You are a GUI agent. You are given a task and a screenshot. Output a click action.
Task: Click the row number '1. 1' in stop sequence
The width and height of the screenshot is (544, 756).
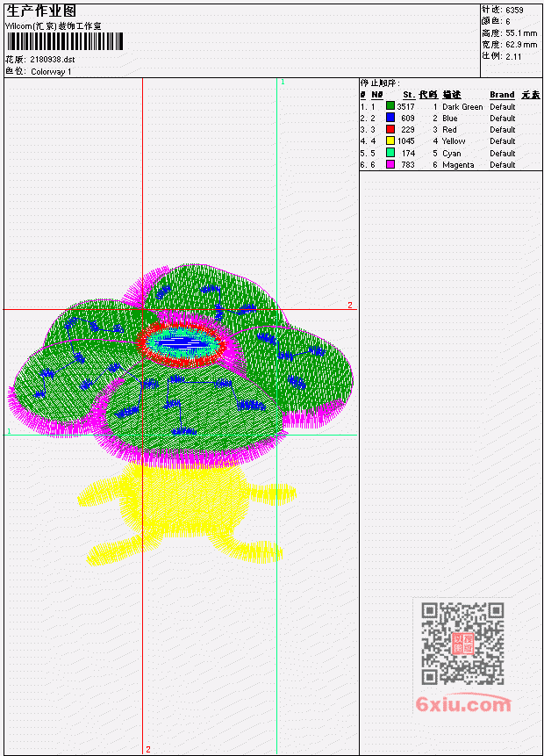click(368, 106)
